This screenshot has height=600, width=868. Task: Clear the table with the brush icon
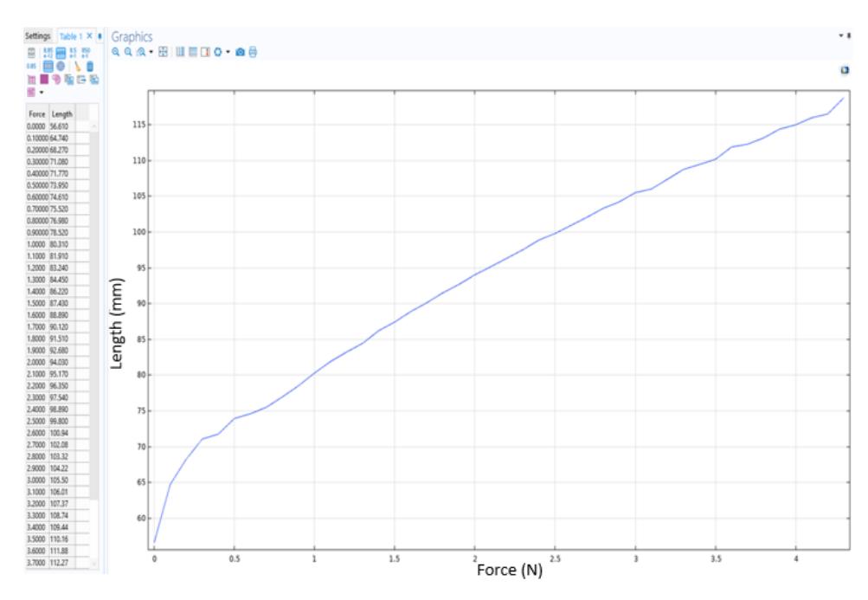[77, 66]
